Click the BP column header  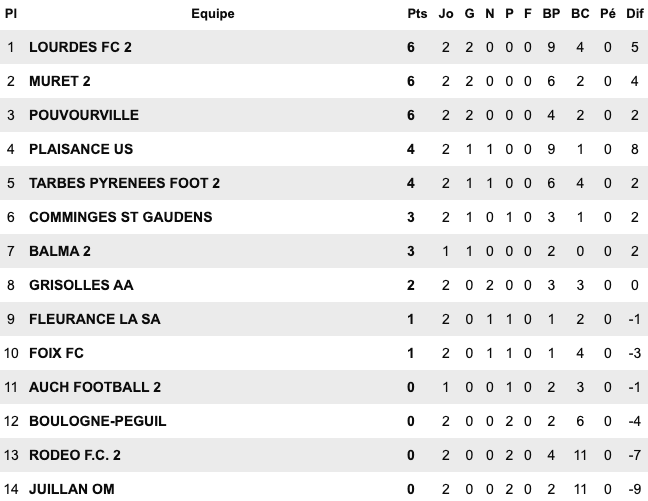550,14
